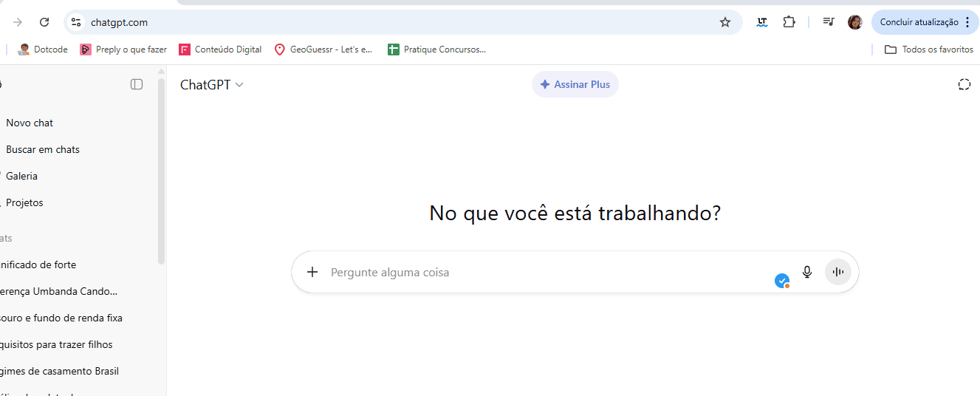Open the Chrome three-dot menu

click(x=967, y=22)
